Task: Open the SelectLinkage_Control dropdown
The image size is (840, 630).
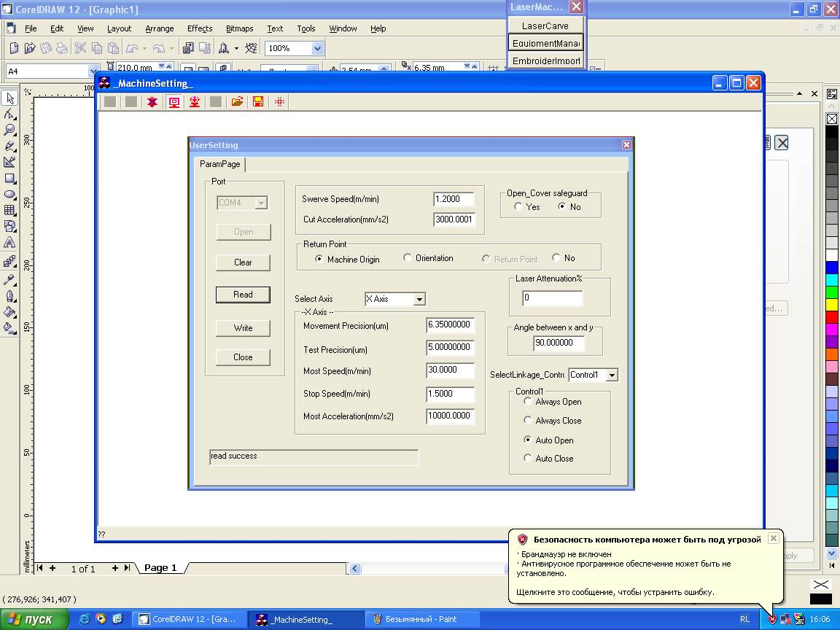Action: 612,375
